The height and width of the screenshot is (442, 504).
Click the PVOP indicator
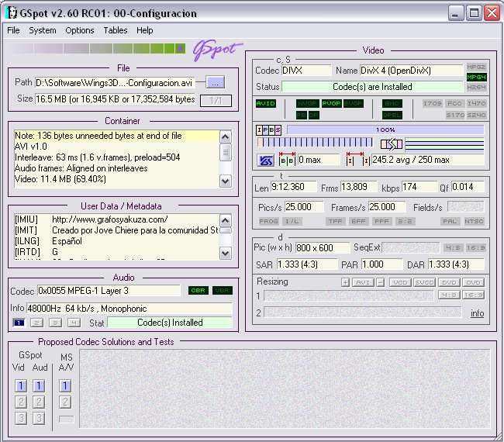[x=331, y=103]
